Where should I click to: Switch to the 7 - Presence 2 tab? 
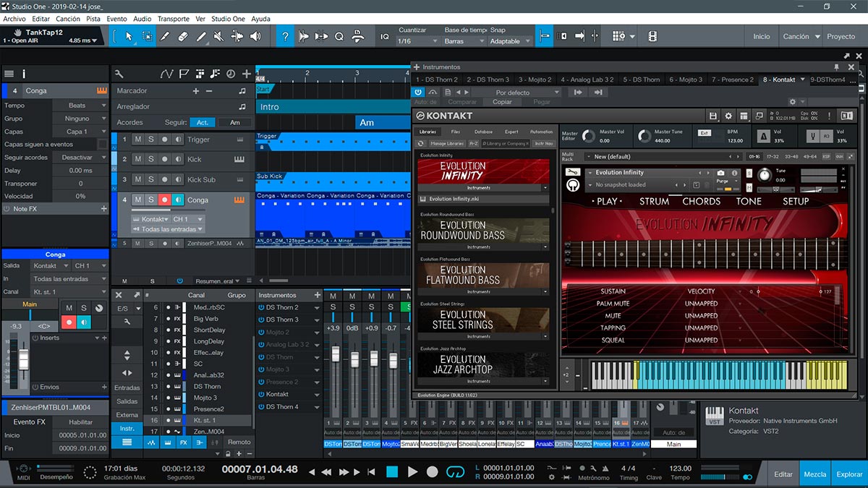[x=732, y=80]
